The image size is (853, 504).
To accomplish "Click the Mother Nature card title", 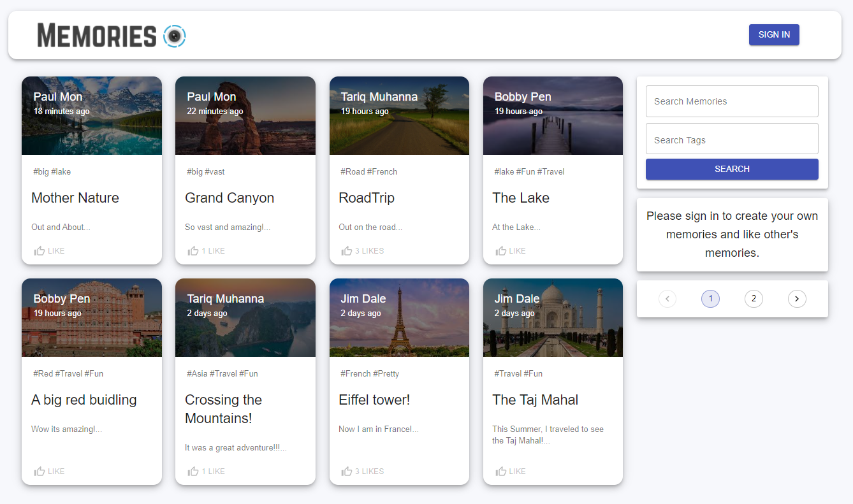I will pyautogui.click(x=75, y=198).
